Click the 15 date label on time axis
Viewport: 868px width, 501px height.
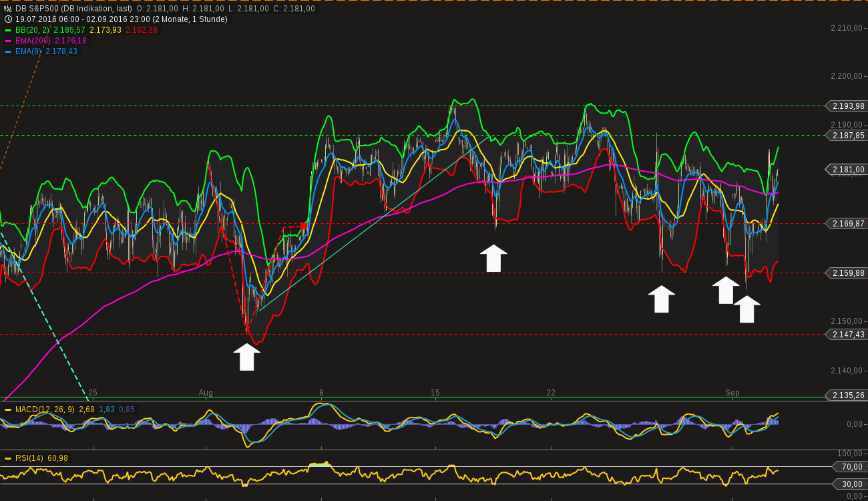click(435, 393)
